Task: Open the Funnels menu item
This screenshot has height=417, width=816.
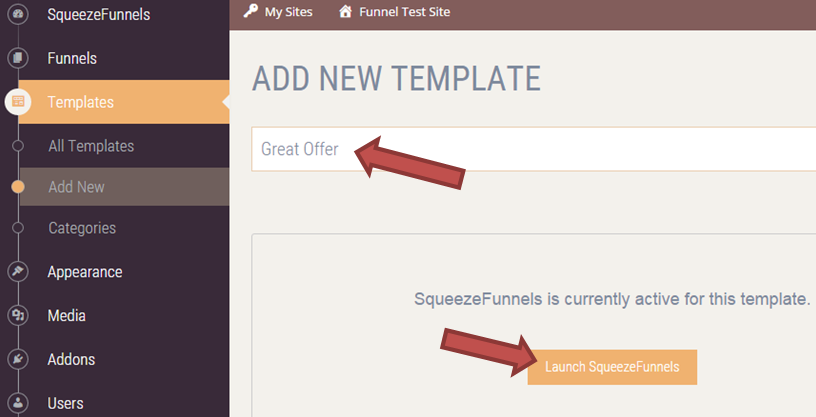Action: click(x=72, y=58)
